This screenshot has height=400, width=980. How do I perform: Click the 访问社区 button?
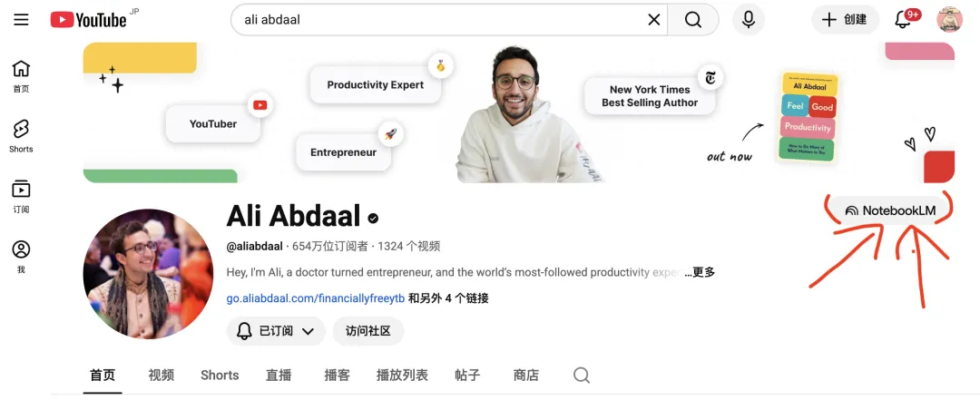[x=368, y=331]
